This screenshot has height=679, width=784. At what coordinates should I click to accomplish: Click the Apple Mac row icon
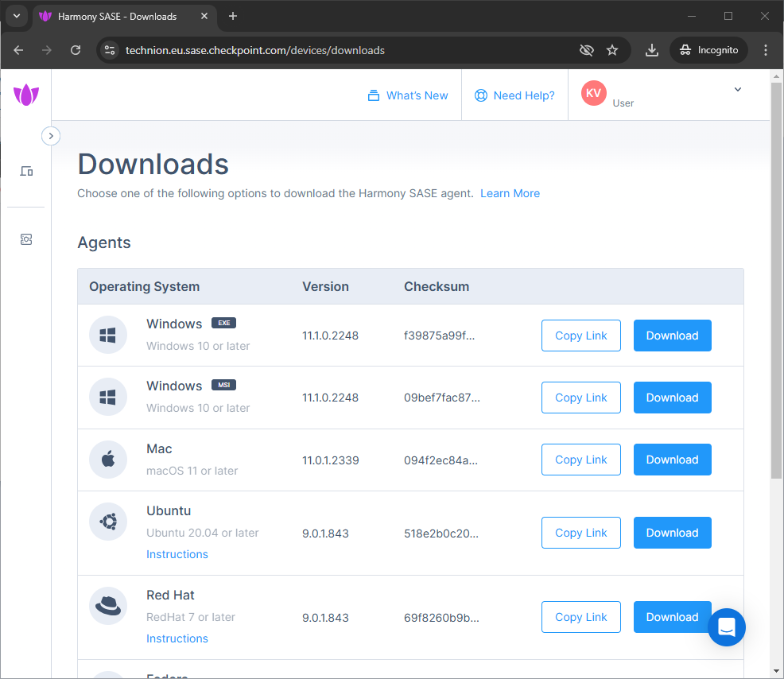point(108,460)
